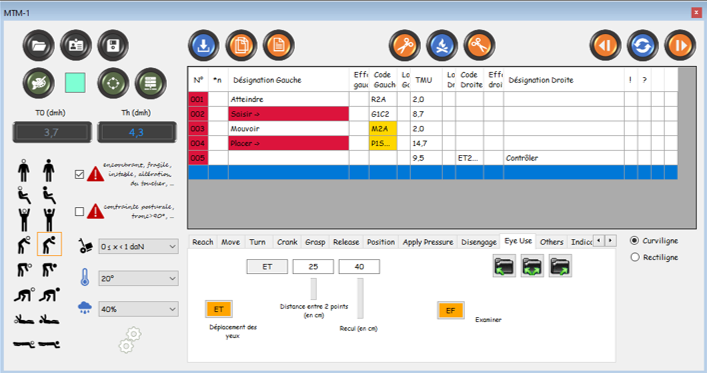Screen dimensions: 707x373
Task: Select the Atteindre cell in row 001
Action: [x=289, y=99]
